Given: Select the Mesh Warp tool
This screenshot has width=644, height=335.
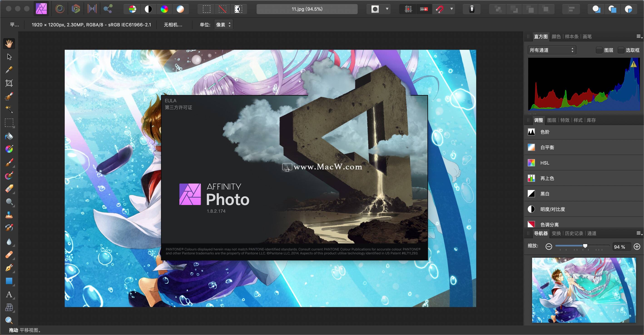Looking at the screenshot, I should (x=9, y=307).
